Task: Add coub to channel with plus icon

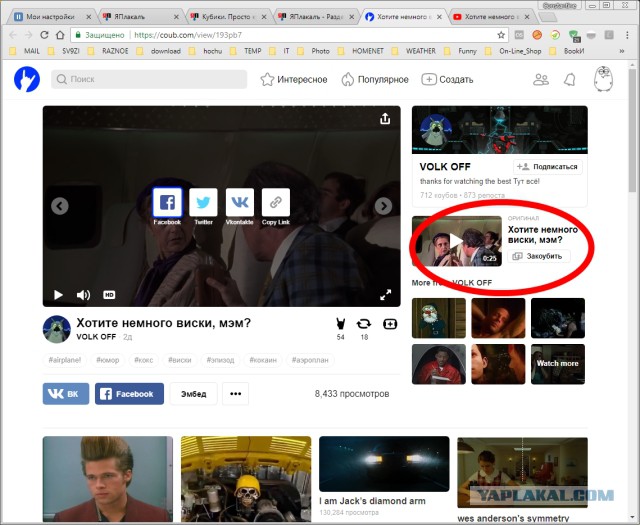Action: point(390,324)
